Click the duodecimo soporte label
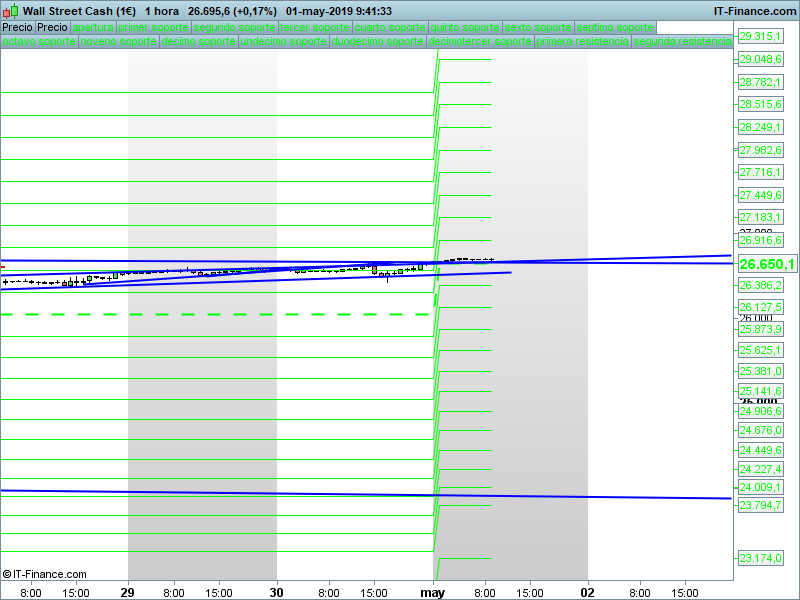Screen dimensions: 800x600 coord(378,41)
